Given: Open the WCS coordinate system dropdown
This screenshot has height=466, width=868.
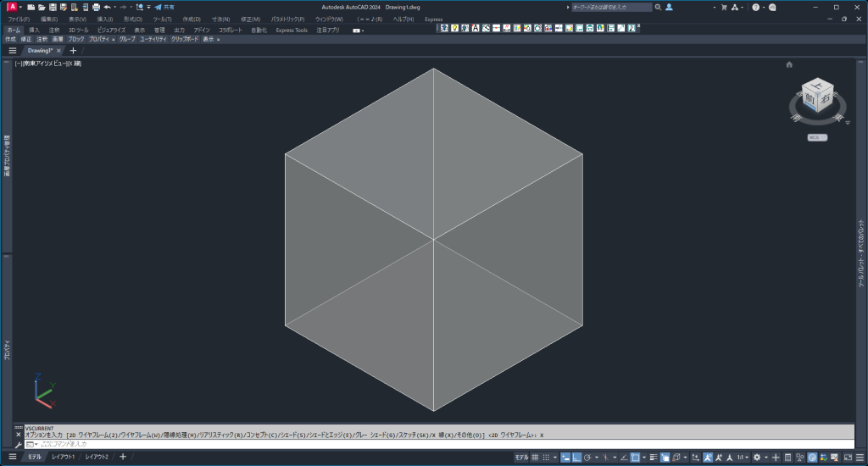Looking at the screenshot, I should coord(816,137).
